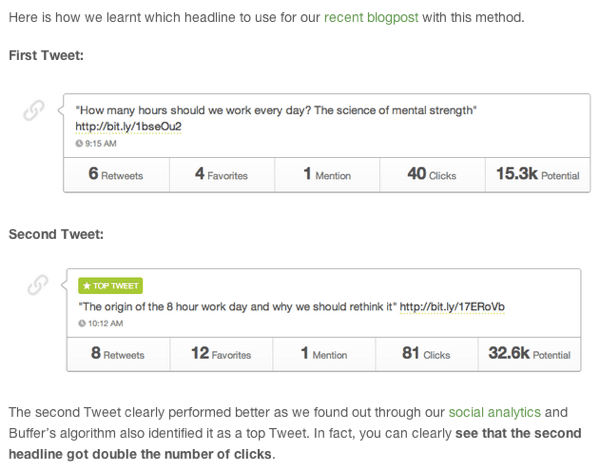Select the 4 Favorites stat cell
The image size is (600, 471).
point(222,174)
